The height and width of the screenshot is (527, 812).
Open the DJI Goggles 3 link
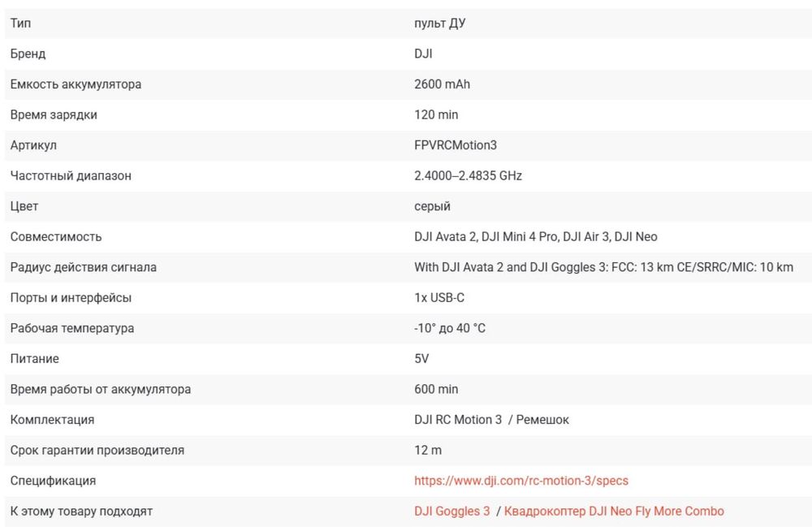pyautogui.click(x=452, y=512)
